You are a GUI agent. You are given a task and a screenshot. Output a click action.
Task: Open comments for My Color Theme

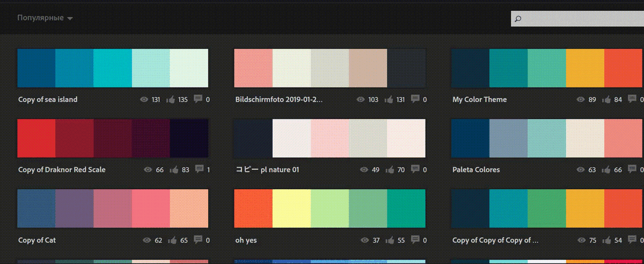pyautogui.click(x=632, y=98)
